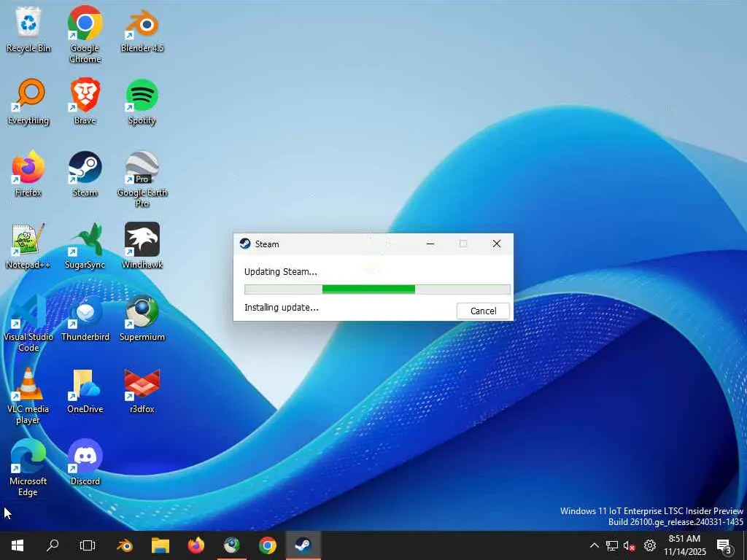Select the Steam desktop shortcut
747x560 pixels.
pyautogui.click(x=85, y=174)
